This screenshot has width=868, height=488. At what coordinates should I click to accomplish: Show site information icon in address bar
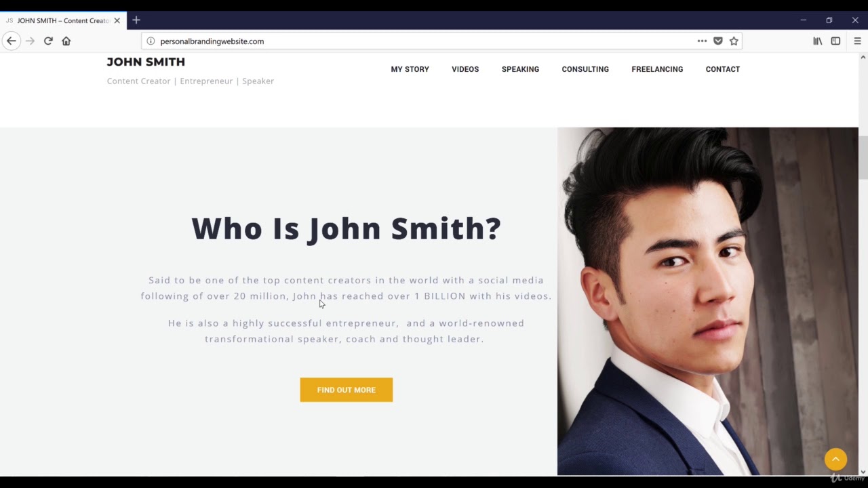click(151, 41)
